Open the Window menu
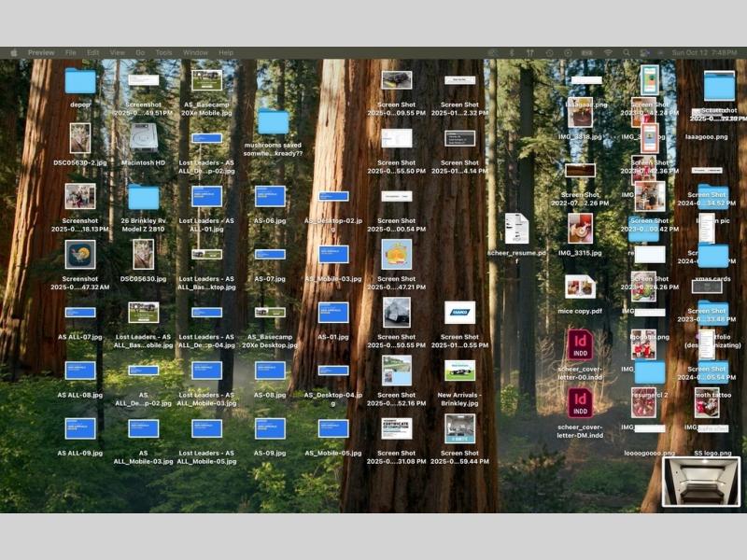747x560 pixels. (195, 53)
